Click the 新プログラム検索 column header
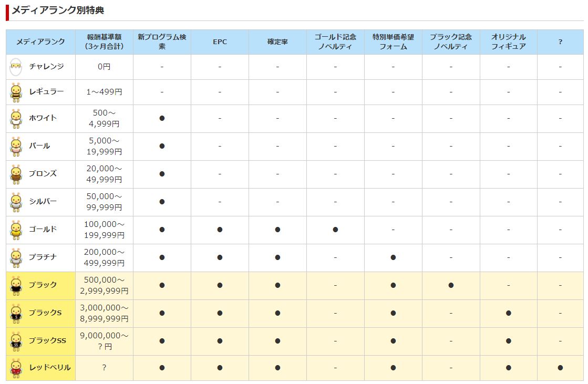Screen dimensions: 588x384 [x=162, y=41]
